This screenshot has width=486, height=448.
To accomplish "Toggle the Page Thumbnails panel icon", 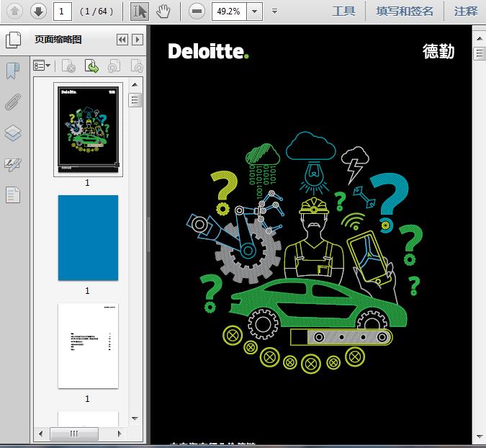I will coord(13,40).
